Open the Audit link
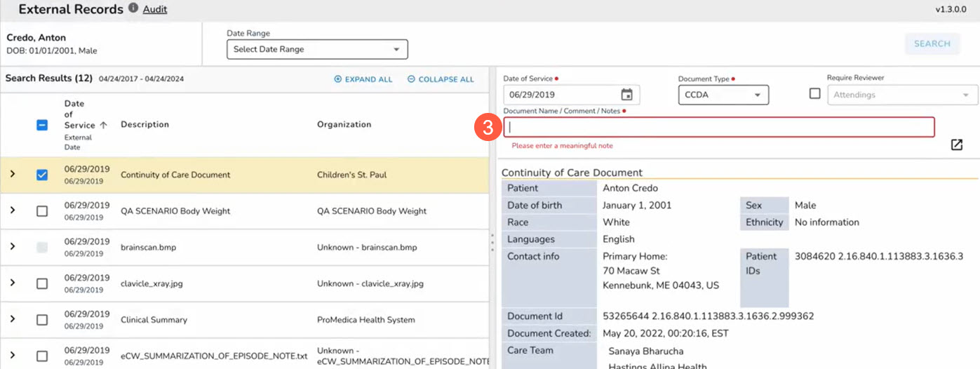The image size is (980, 369). [155, 10]
